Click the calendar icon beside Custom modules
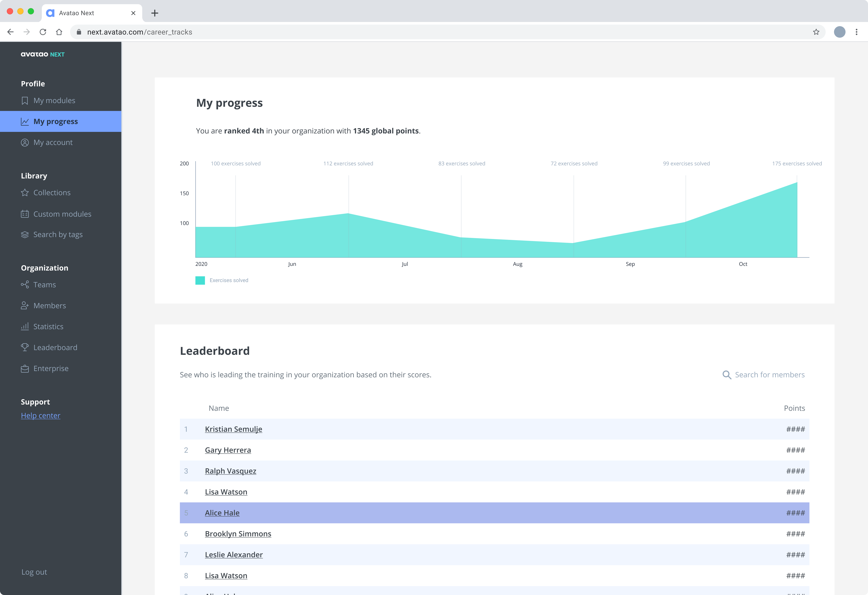Image resolution: width=868 pixels, height=595 pixels. (25, 214)
